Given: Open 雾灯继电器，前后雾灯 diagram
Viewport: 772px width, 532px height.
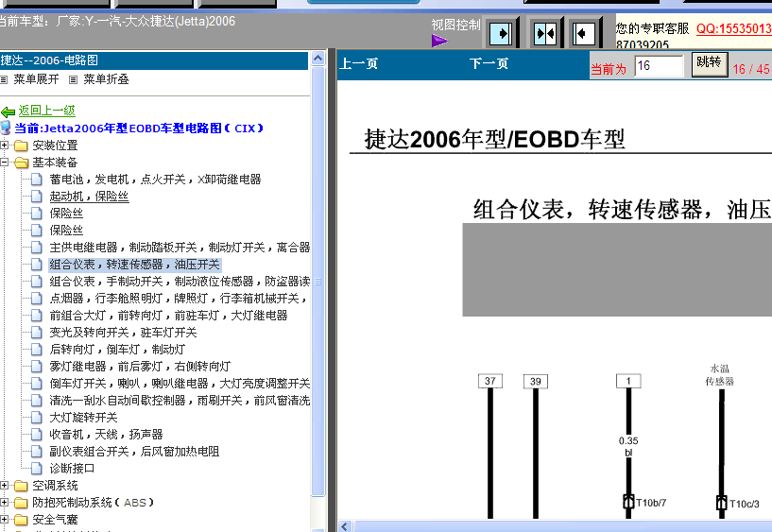Looking at the screenshot, I should (140, 366).
